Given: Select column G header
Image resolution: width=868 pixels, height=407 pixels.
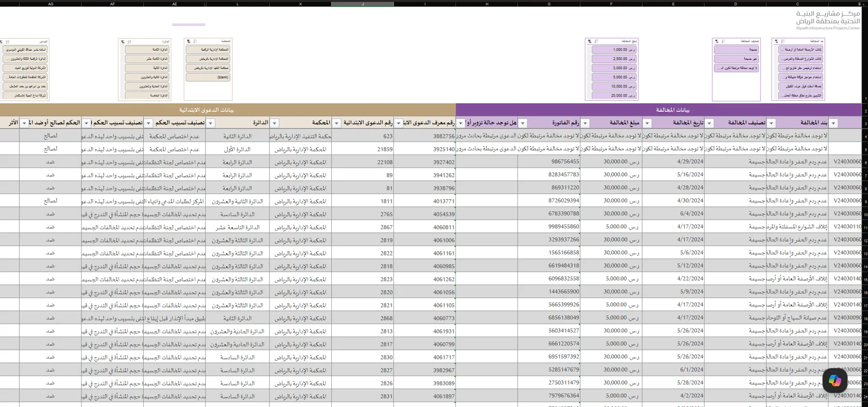Looking at the screenshot, I should tap(549, 4).
